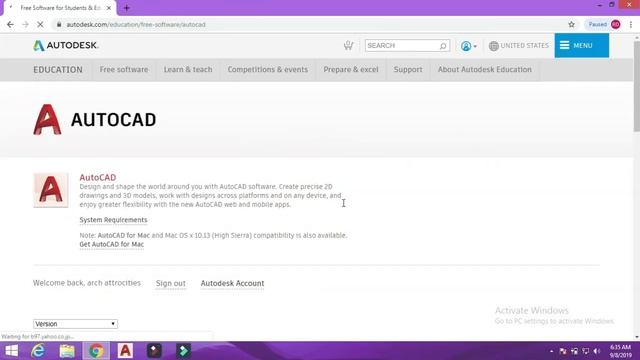Click the UNITED STATES region selector

(x=524, y=46)
